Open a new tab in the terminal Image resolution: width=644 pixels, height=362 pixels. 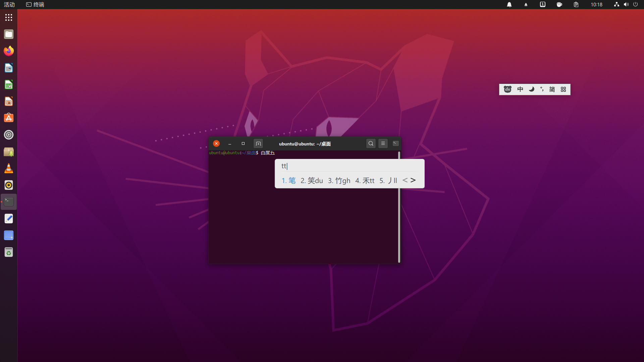coord(258,143)
